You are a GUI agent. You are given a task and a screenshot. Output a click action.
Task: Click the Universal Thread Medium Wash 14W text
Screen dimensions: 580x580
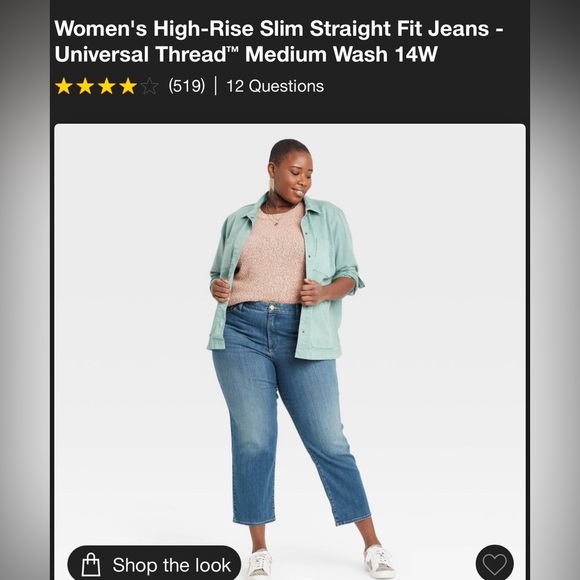coord(246,54)
